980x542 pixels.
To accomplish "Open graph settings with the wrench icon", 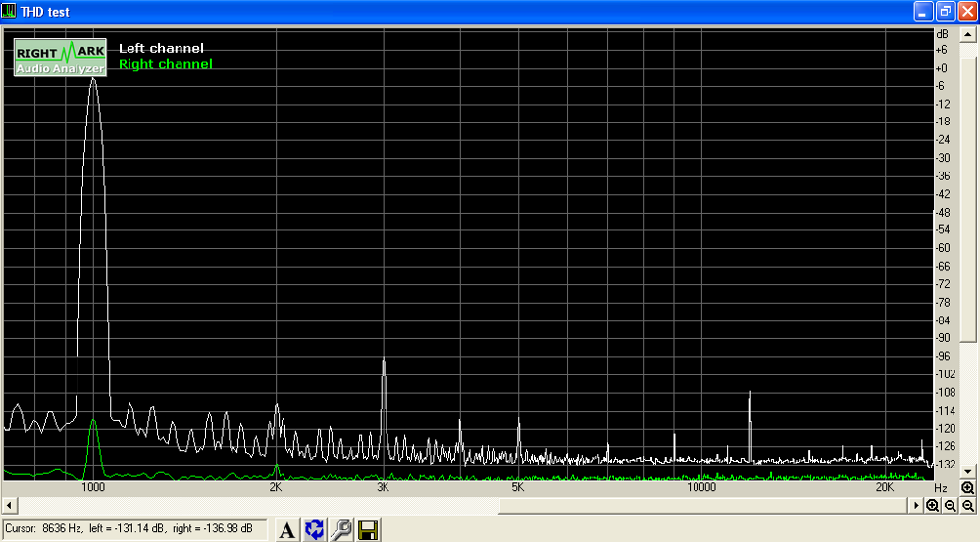I will click(341, 530).
